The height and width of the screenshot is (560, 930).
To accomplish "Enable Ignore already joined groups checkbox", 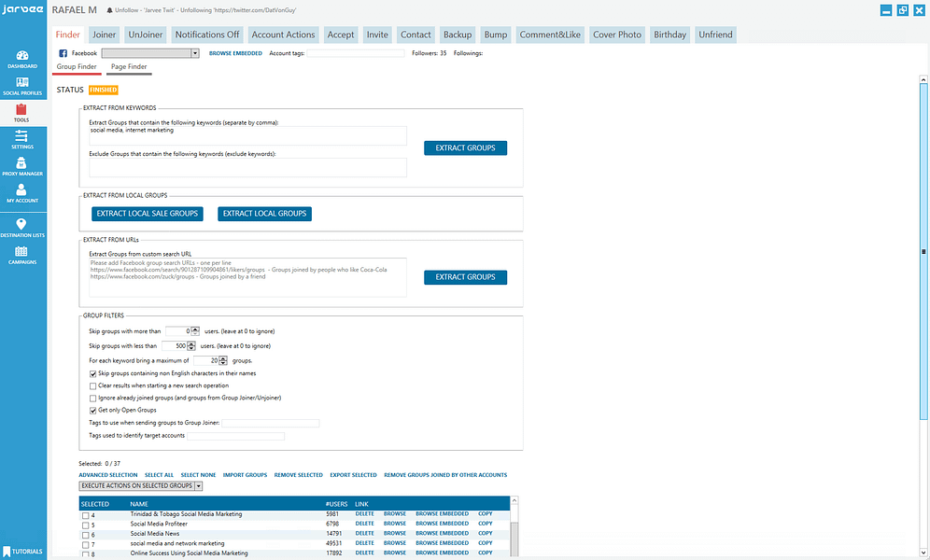I will pyautogui.click(x=93, y=399).
